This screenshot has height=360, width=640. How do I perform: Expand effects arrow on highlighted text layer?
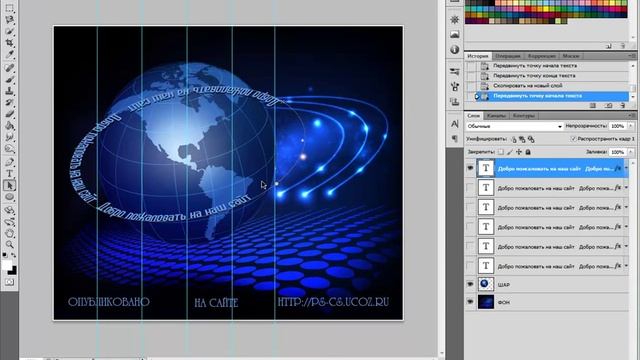tap(626, 168)
